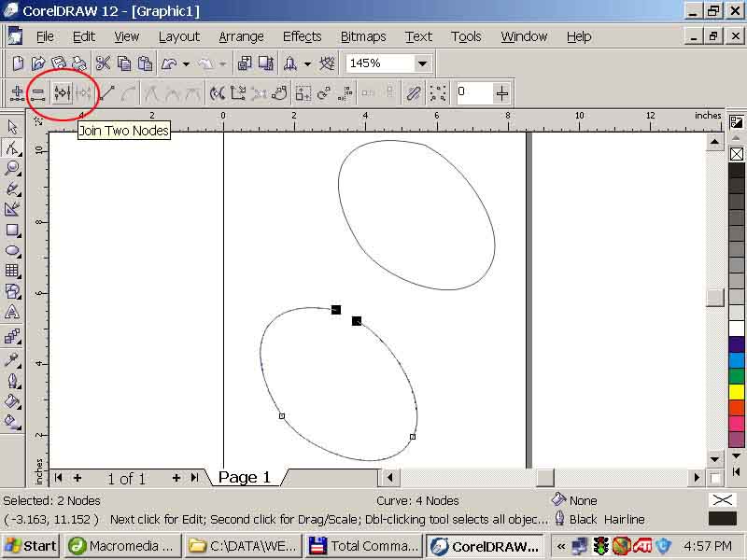Select the Ellipse tool
Screen dimensions: 747x560
pyautogui.click(x=12, y=250)
